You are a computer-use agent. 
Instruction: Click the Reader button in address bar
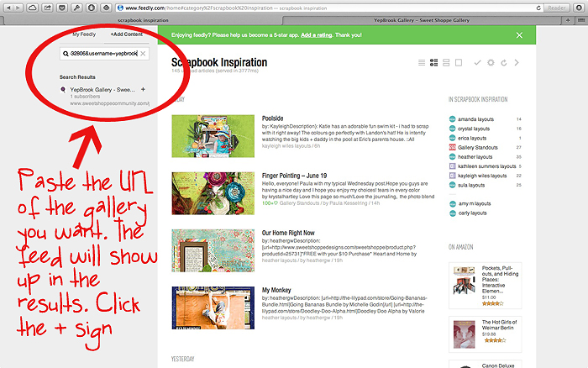point(557,8)
